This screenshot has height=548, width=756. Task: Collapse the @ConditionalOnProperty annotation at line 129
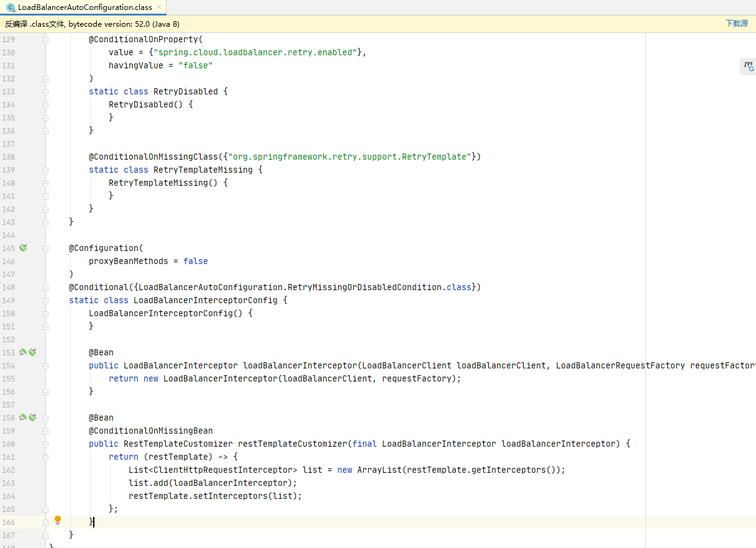tap(45, 39)
